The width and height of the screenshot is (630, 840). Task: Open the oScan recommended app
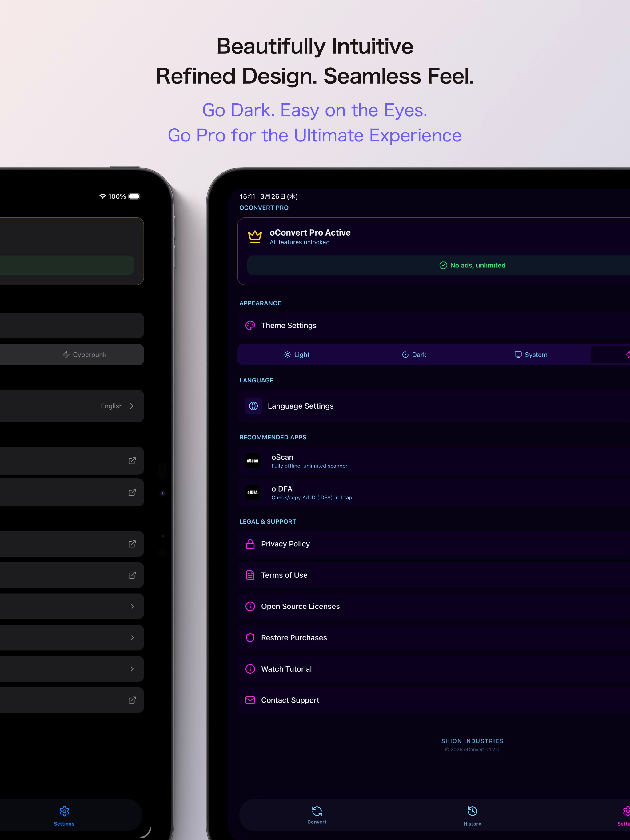pyautogui.click(x=433, y=461)
